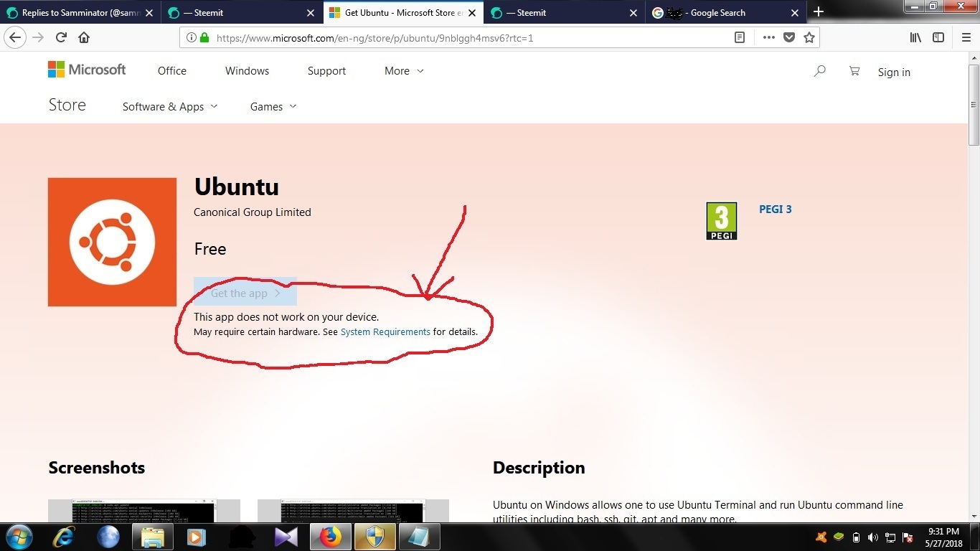Open the PEGI 3 text link
Image resolution: width=980 pixels, height=551 pixels.
tap(776, 209)
